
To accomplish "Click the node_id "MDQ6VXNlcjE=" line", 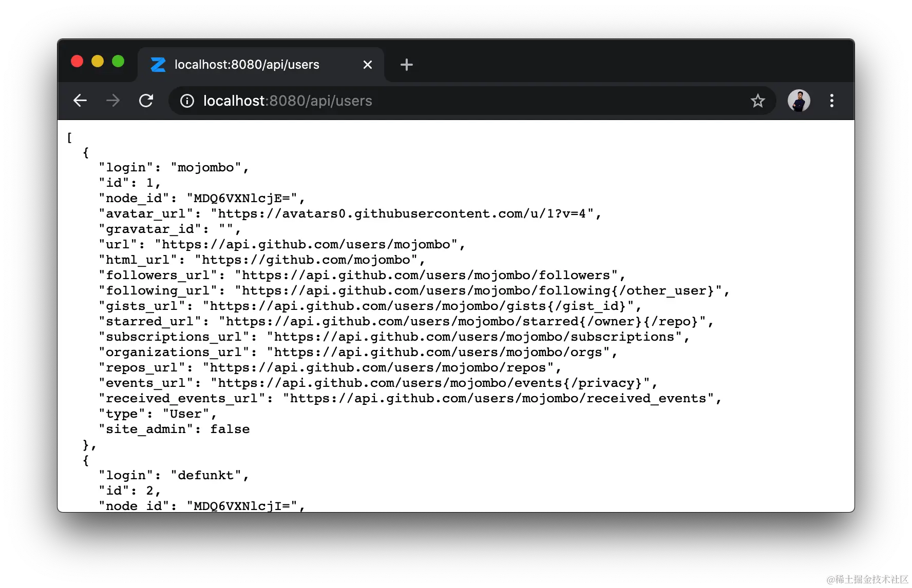I will point(202,199).
